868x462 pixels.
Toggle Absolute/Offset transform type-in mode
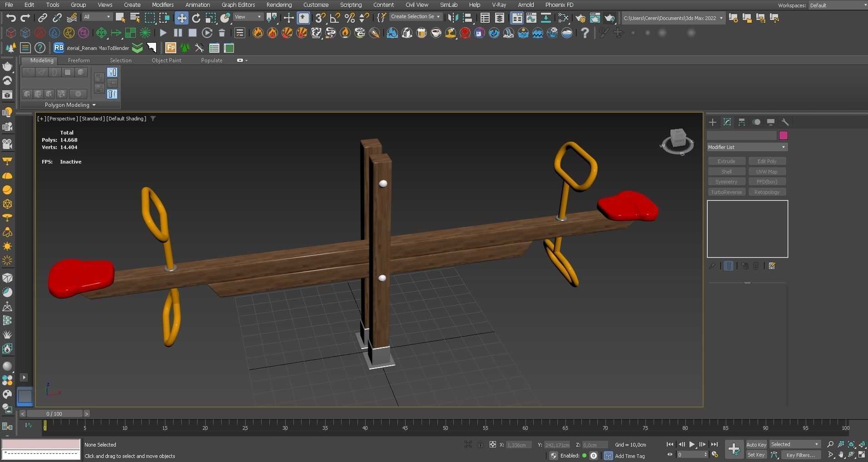[493, 444]
